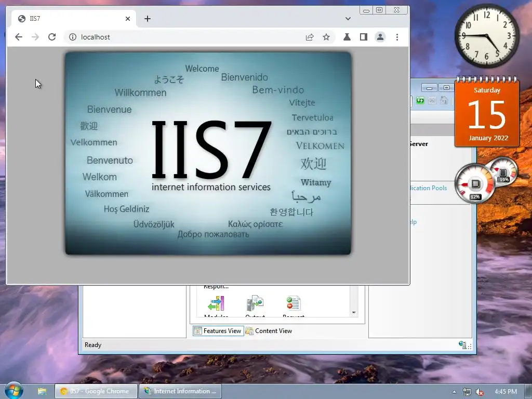
Task: Click the analog clock desktop gadget
Action: tap(486, 36)
